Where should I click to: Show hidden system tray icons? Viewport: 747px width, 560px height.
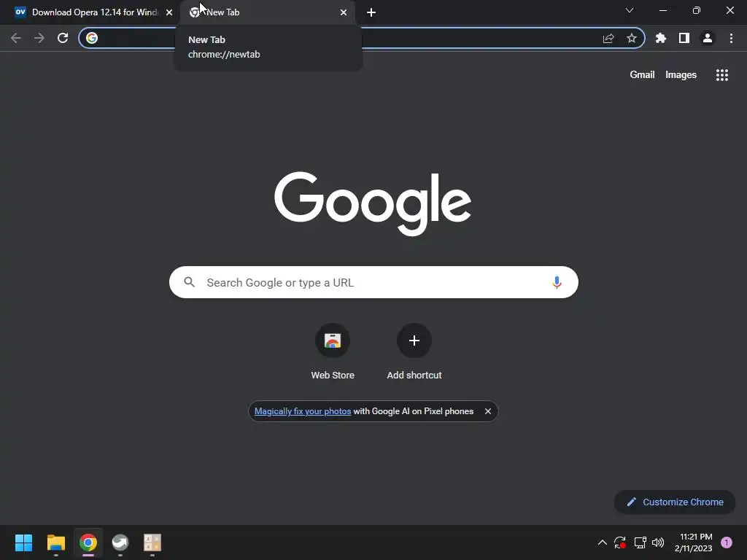(x=602, y=542)
